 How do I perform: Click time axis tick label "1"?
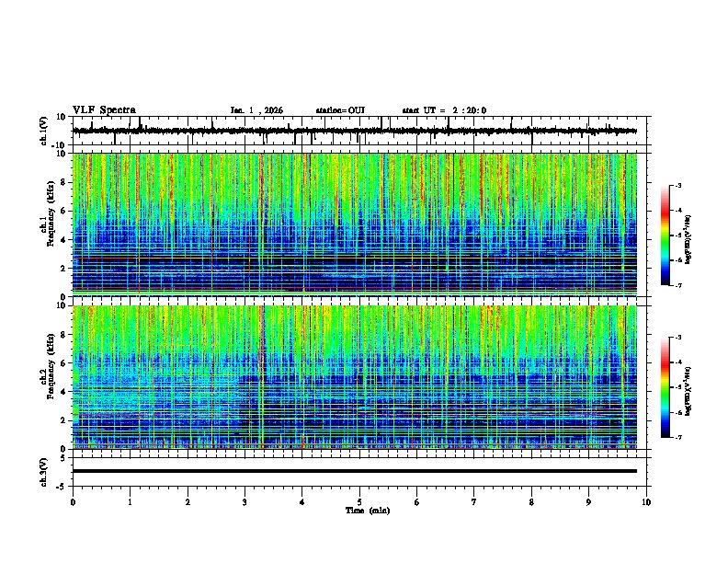pyautogui.click(x=130, y=502)
